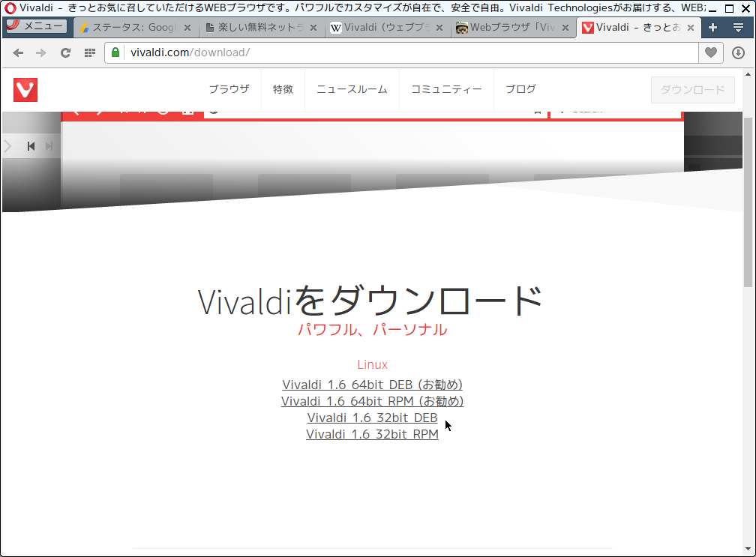Image resolution: width=756 pixels, height=557 pixels.
Task: Close the Wikipedia Vivaldi tab
Action: click(x=439, y=28)
